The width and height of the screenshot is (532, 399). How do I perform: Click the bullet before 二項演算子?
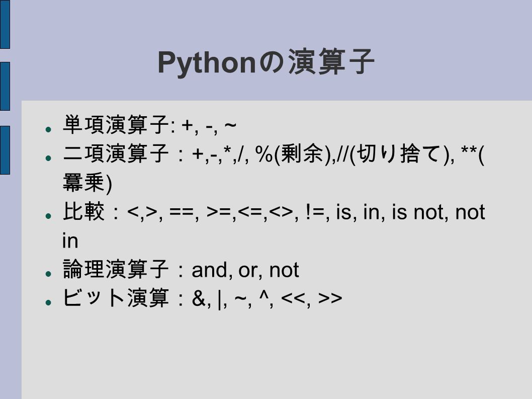tap(48, 158)
